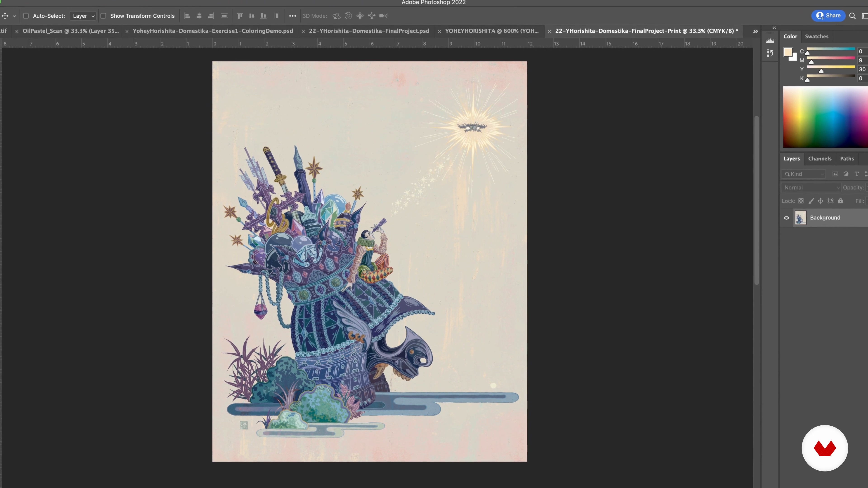Adjust the Yellow slider handle
Screen dimensions: 868x488
821,71
